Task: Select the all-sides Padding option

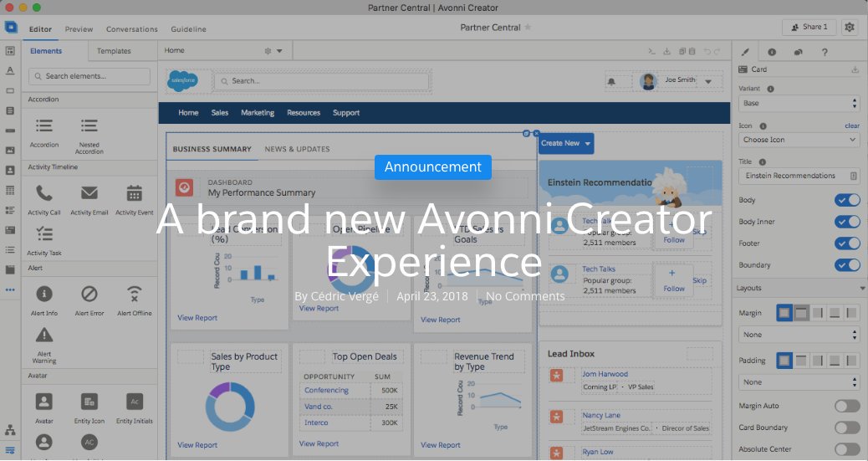Action: tap(784, 361)
